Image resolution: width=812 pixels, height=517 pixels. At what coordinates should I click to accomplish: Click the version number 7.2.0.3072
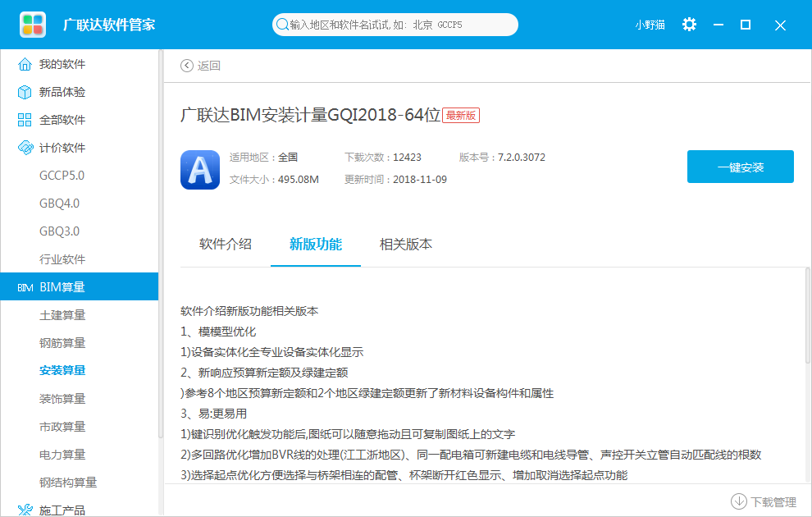coord(522,158)
